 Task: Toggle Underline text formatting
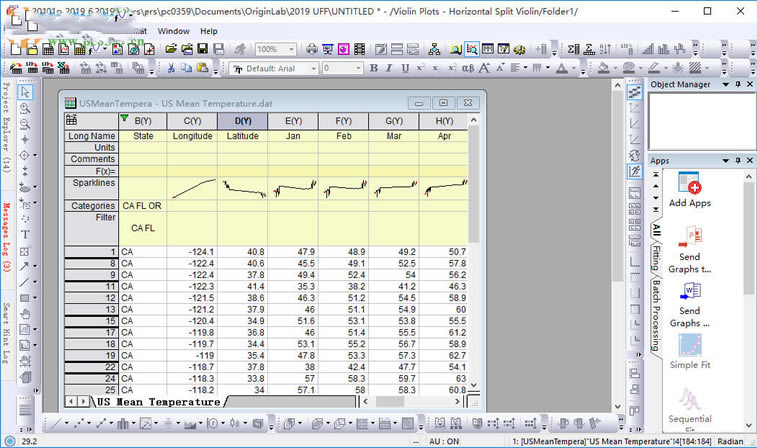point(407,68)
